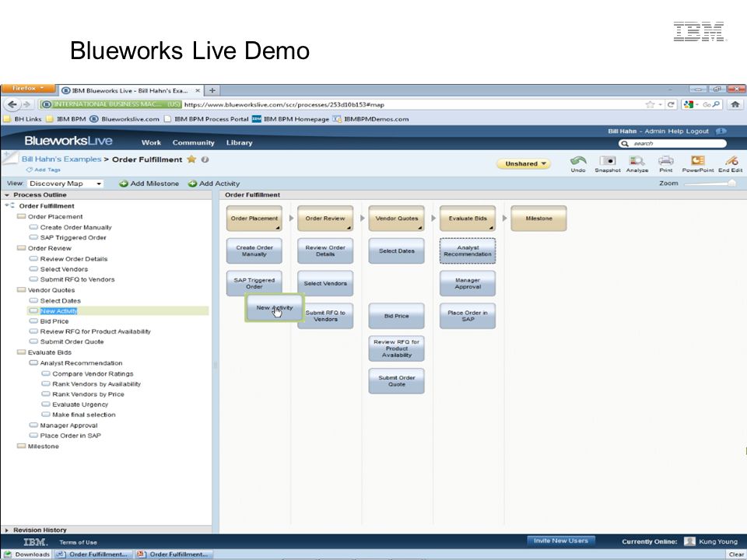747x560 pixels.
Task: Click the Logout link
Action: 697,131
